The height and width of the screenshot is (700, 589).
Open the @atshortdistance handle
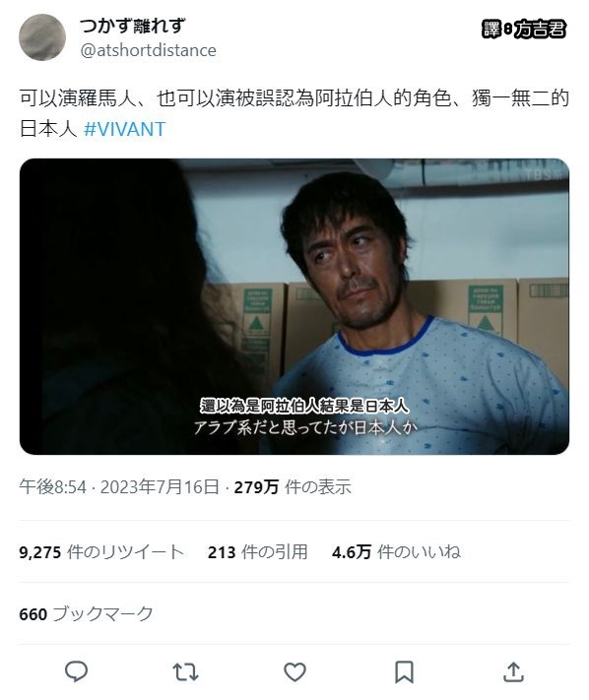click(149, 50)
